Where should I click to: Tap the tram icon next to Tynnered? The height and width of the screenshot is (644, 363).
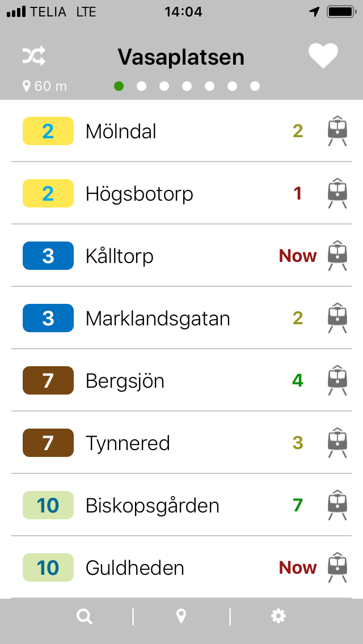(337, 443)
